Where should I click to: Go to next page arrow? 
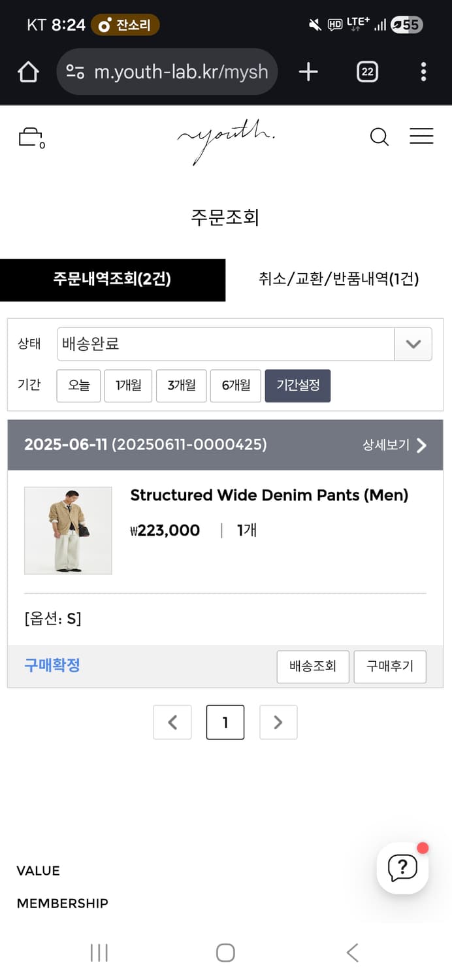(278, 722)
